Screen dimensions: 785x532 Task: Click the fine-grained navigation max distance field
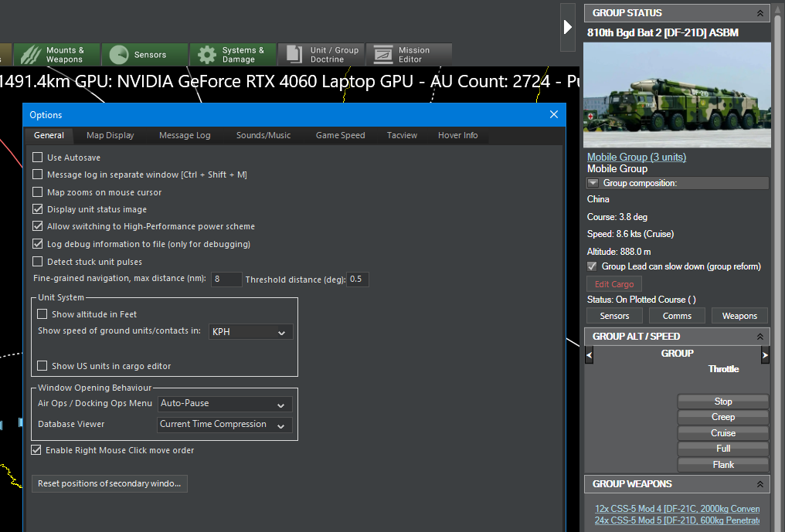tap(226, 280)
